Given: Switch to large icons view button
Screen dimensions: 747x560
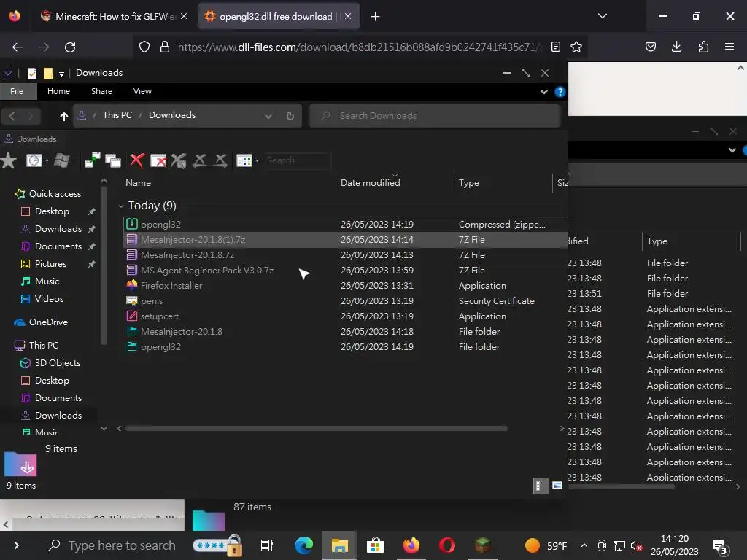Looking at the screenshot, I should pyautogui.click(x=557, y=486).
